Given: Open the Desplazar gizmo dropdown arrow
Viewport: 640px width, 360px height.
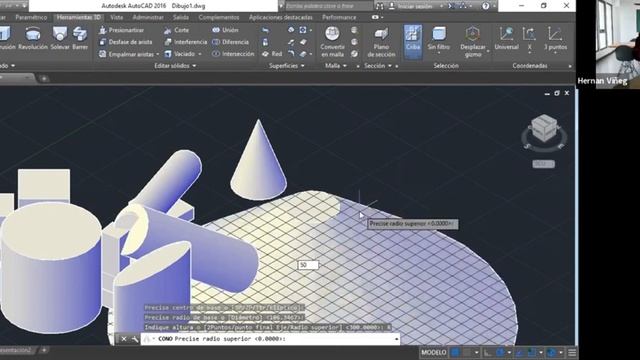Looking at the screenshot, I should coord(488,51).
